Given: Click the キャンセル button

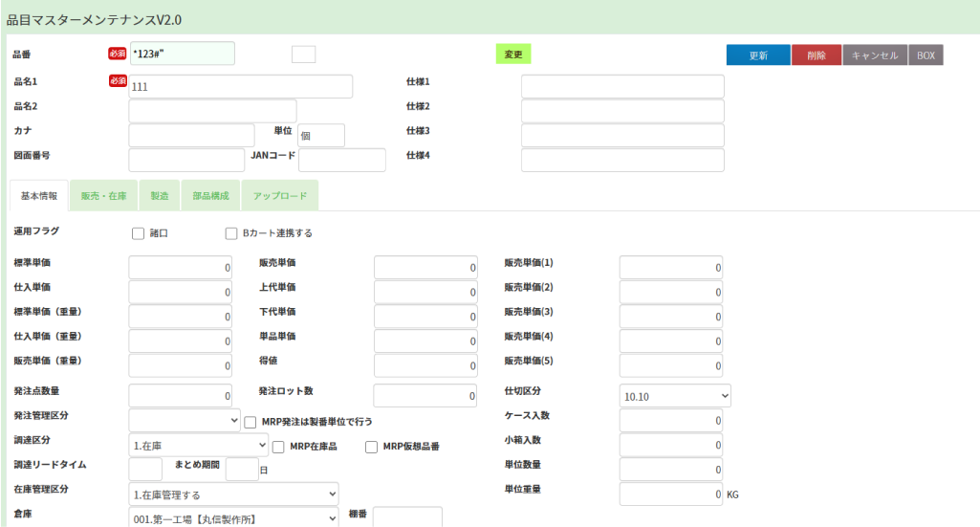Looking at the screenshot, I should click(x=874, y=55).
